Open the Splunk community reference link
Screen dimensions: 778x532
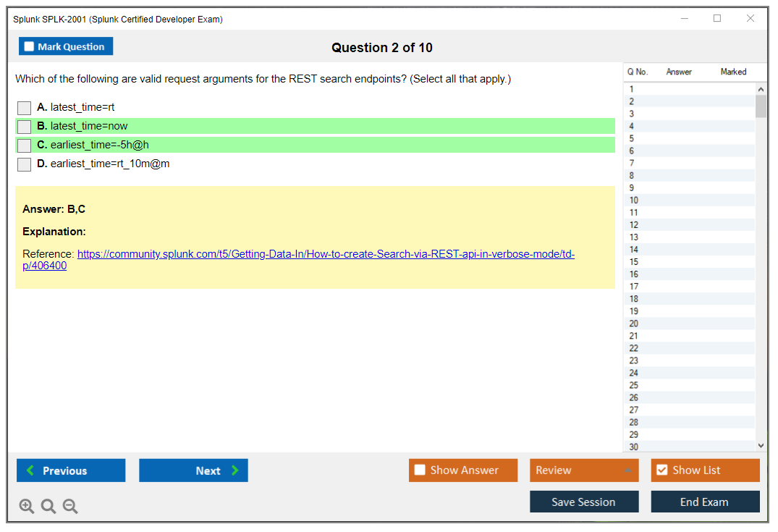click(x=326, y=255)
